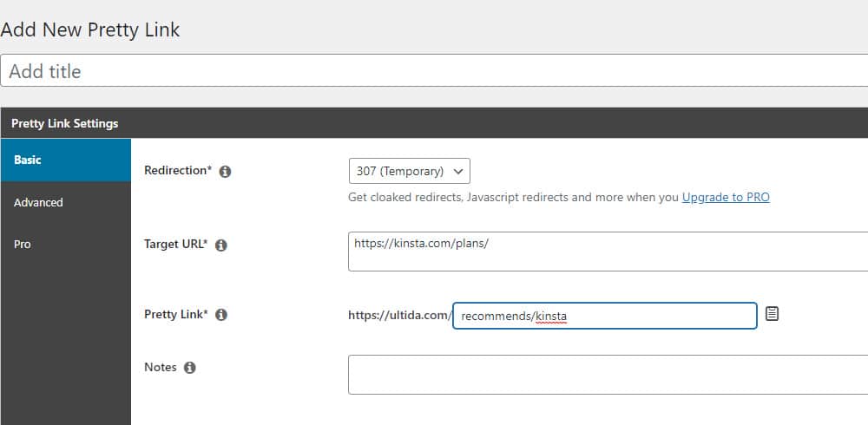Screen dimensions: 868x425
Task: Show the Pretty Link help info icon
Action: [x=220, y=315]
